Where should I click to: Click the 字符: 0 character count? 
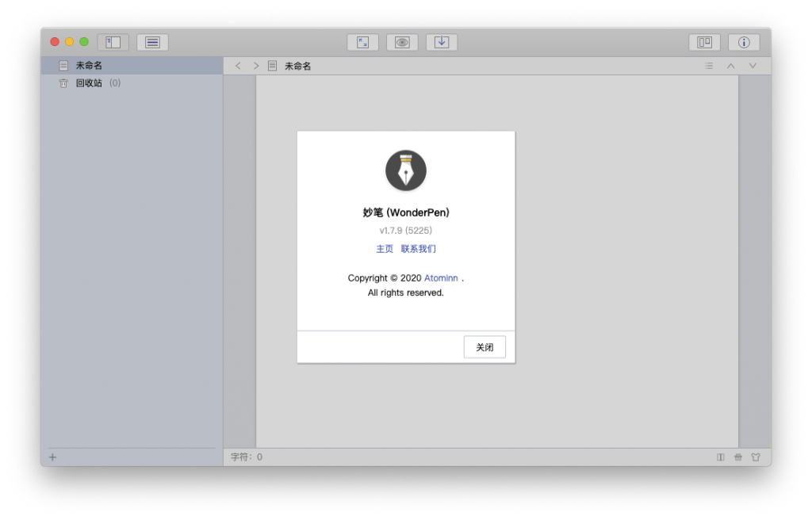pyautogui.click(x=247, y=457)
